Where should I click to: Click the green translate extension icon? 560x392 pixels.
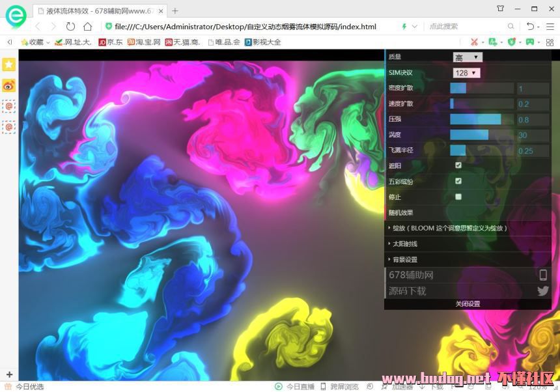[493, 42]
